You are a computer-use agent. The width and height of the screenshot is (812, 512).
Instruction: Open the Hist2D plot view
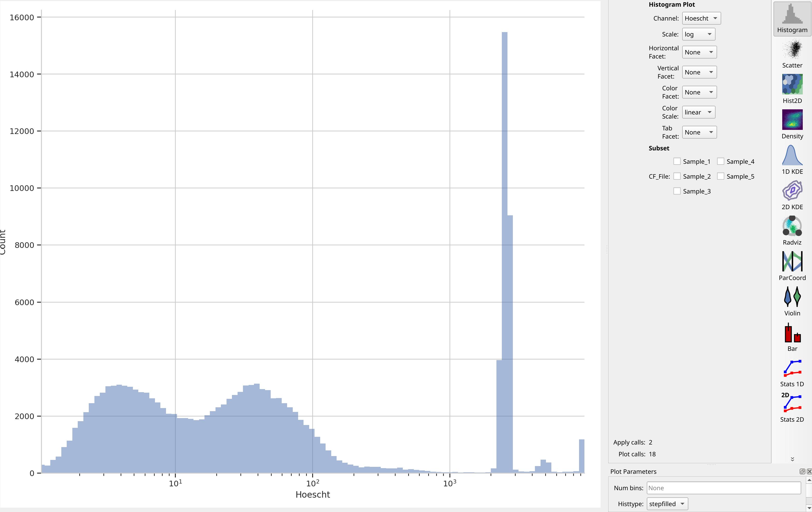pyautogui.click(x=792, y=89)
